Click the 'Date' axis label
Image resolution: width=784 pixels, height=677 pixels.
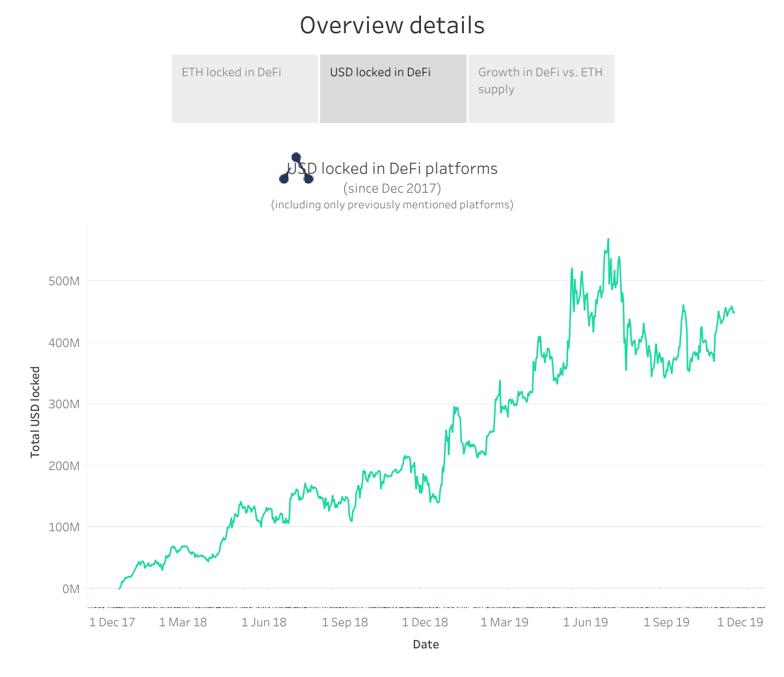426,644
